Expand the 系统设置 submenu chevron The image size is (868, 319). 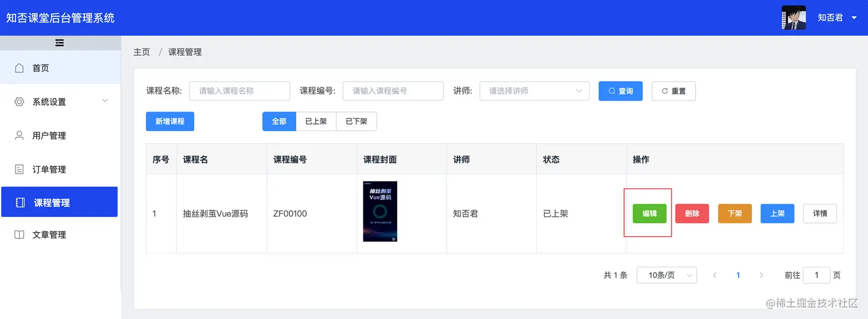pyautogui.click(x=104, y=101)
